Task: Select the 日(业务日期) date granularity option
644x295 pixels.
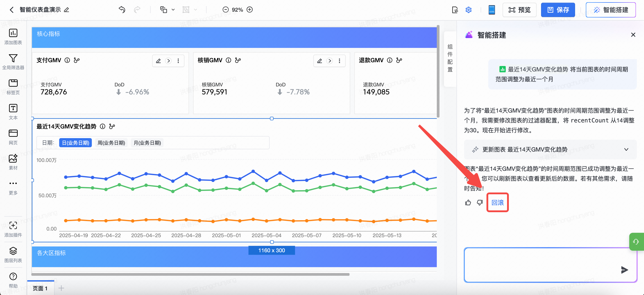Action: click(x=75, y=143)
